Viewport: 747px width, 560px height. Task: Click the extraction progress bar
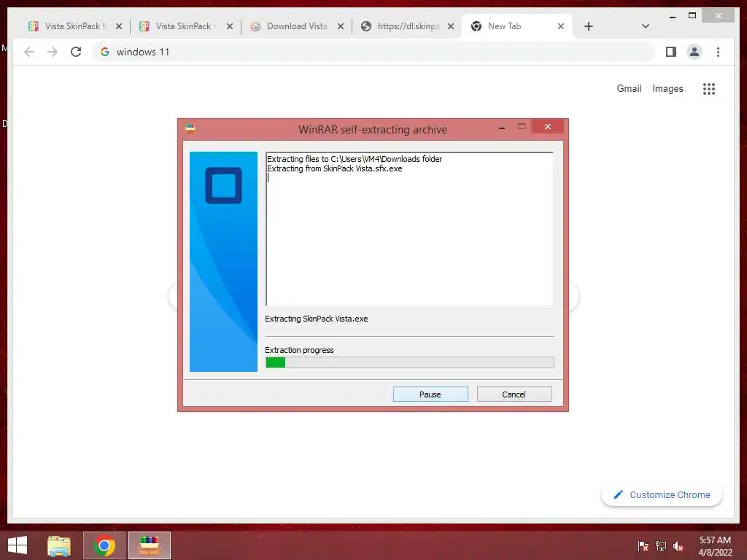(410, 362)
